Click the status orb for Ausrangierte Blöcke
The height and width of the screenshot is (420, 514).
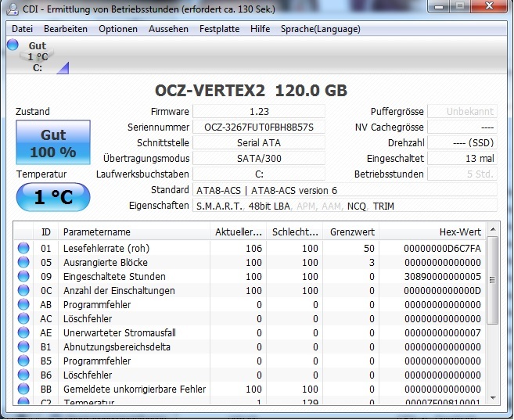tap(23, 262)
